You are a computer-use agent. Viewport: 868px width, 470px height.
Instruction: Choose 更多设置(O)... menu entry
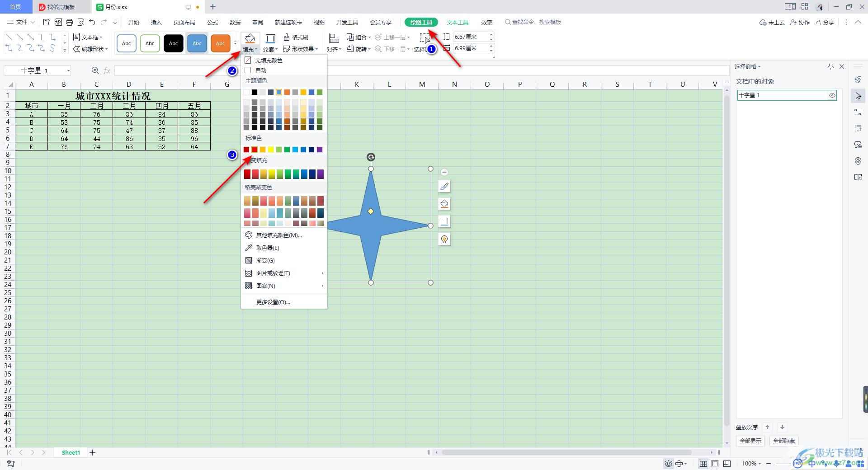pos(273,302)
